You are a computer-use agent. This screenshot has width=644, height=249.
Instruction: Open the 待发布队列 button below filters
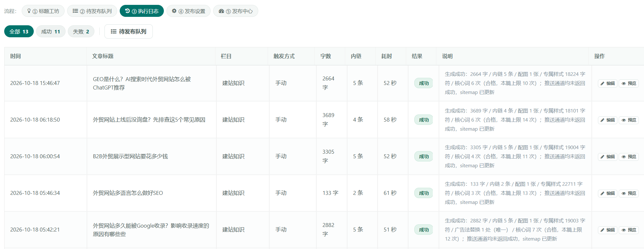click(x=128, y=31)
